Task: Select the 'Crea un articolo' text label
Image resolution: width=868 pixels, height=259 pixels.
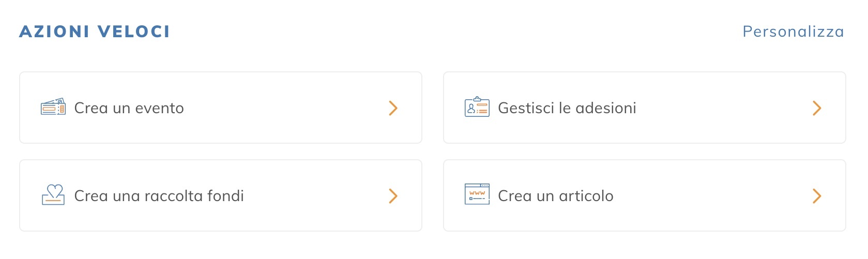Action: click(555, 196)
